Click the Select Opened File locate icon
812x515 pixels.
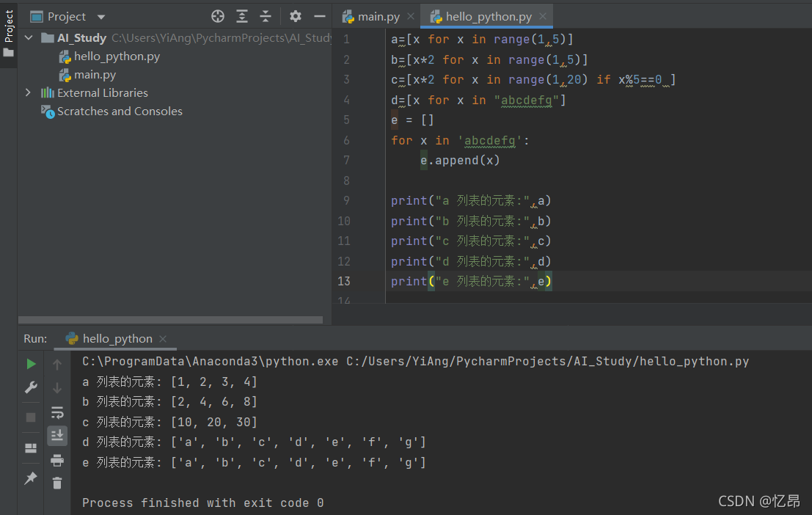click(x=218, y=17)
